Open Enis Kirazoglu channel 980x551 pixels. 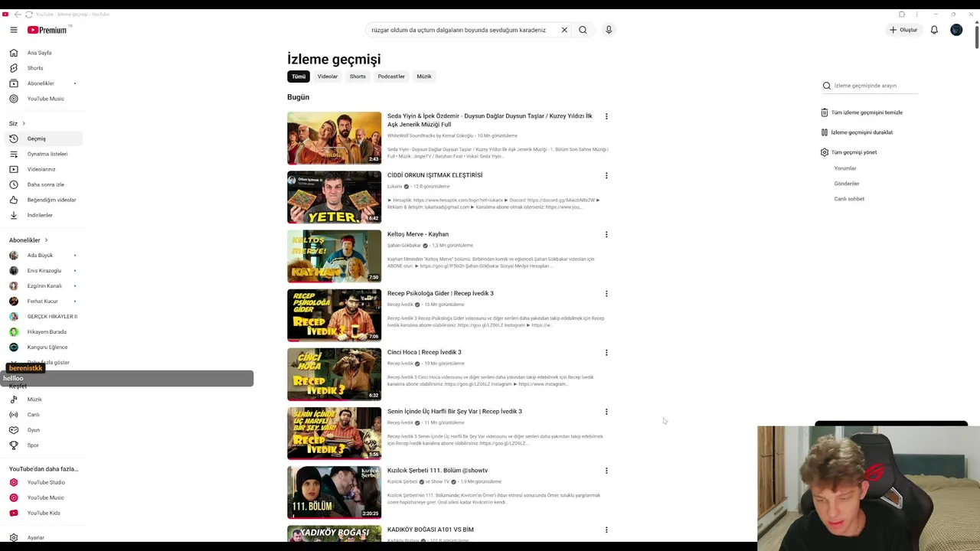point(43,271)
